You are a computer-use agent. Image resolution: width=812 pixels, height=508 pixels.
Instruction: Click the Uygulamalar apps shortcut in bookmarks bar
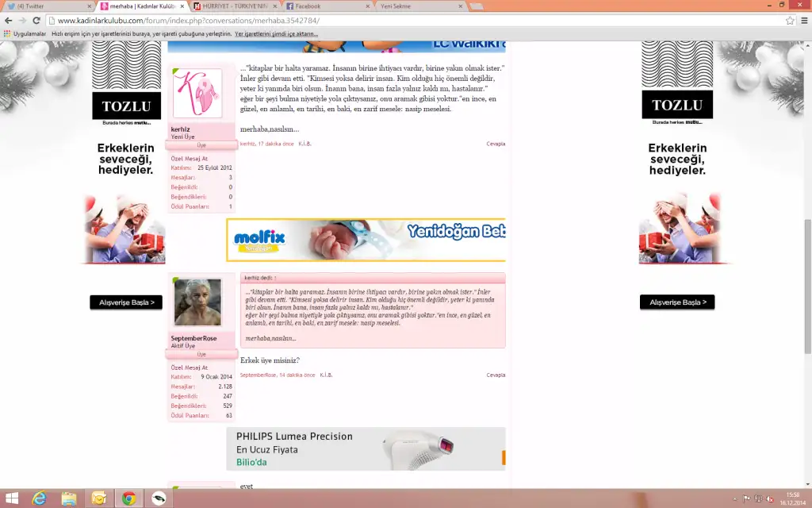click(25, 34)
